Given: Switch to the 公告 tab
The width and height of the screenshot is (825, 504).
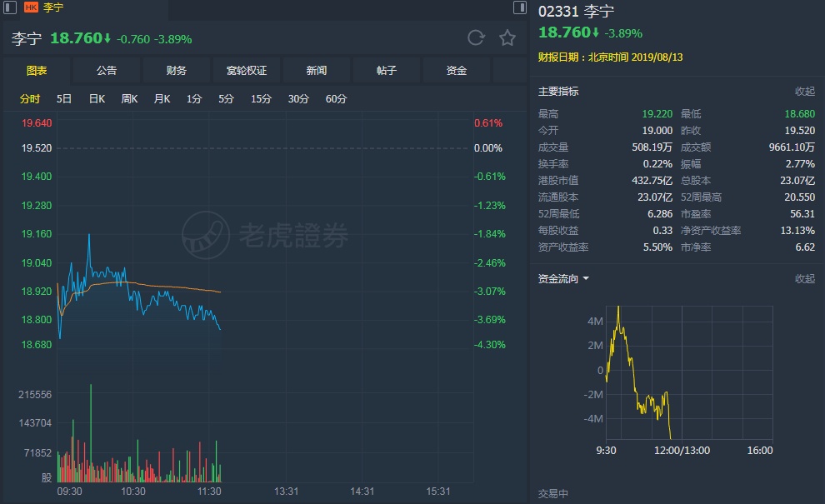Looking at the screenshot, I should coord(107,71).
